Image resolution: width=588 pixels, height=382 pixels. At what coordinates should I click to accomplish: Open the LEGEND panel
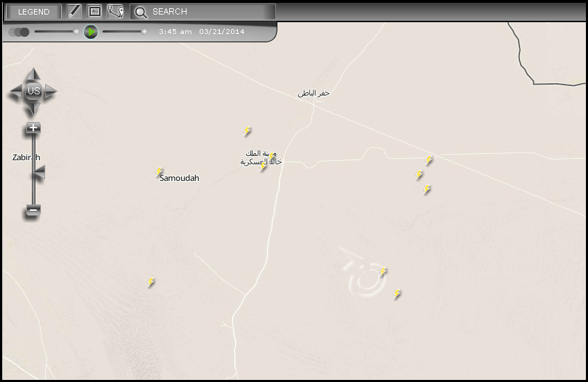pos(34,12)
